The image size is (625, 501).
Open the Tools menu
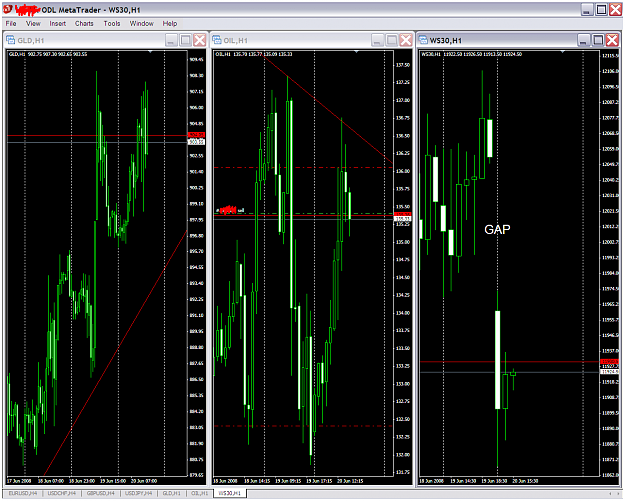(112, 24)
